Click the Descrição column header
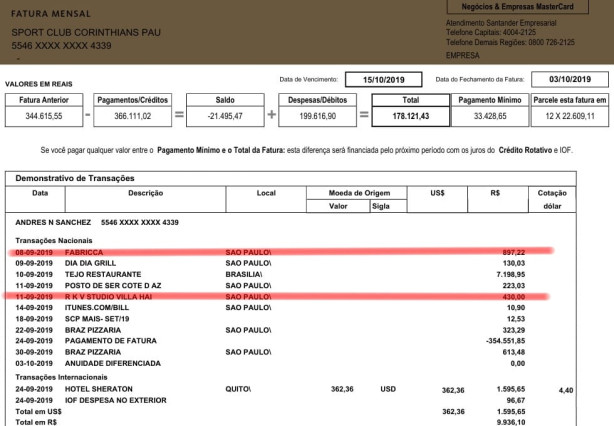The image size is (614, 426). [145, 193]
